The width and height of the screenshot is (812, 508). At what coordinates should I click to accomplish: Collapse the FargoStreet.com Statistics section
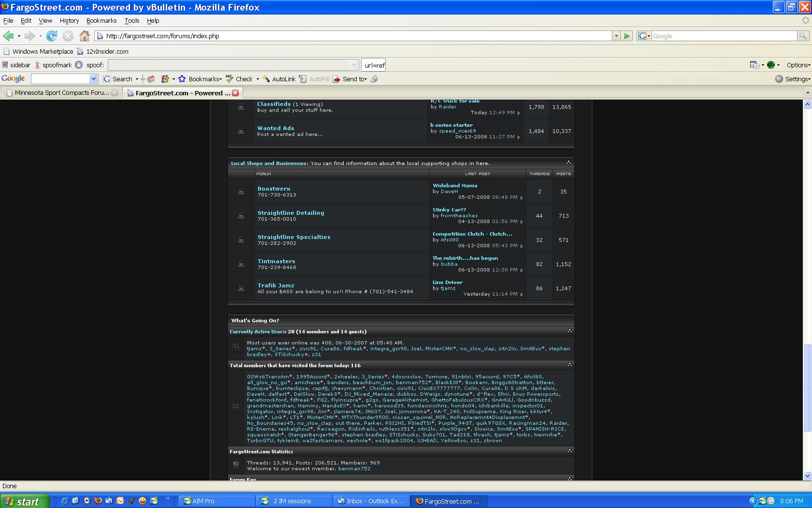[569, 451]
